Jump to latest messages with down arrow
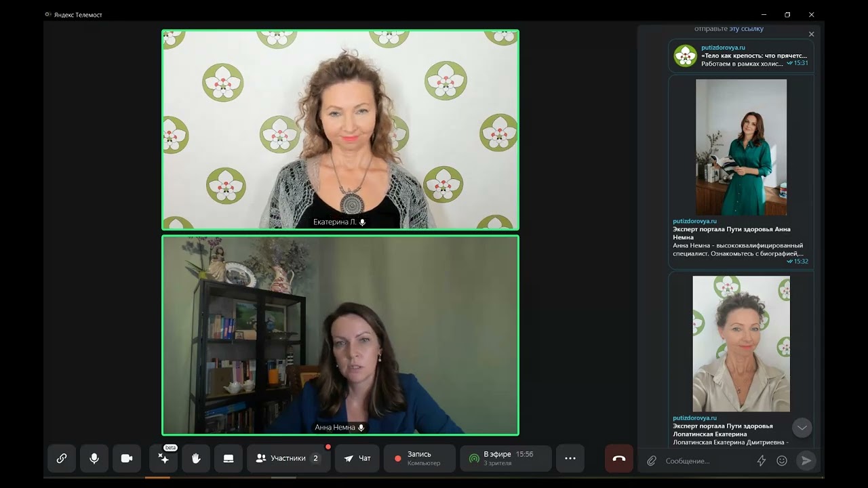This screenshot has width=868, height=488. (802, 428)
